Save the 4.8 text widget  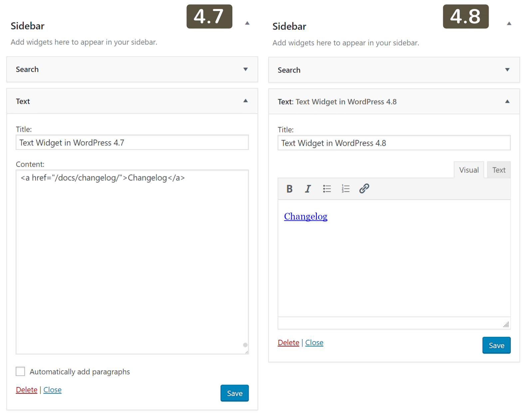[496, 345]
